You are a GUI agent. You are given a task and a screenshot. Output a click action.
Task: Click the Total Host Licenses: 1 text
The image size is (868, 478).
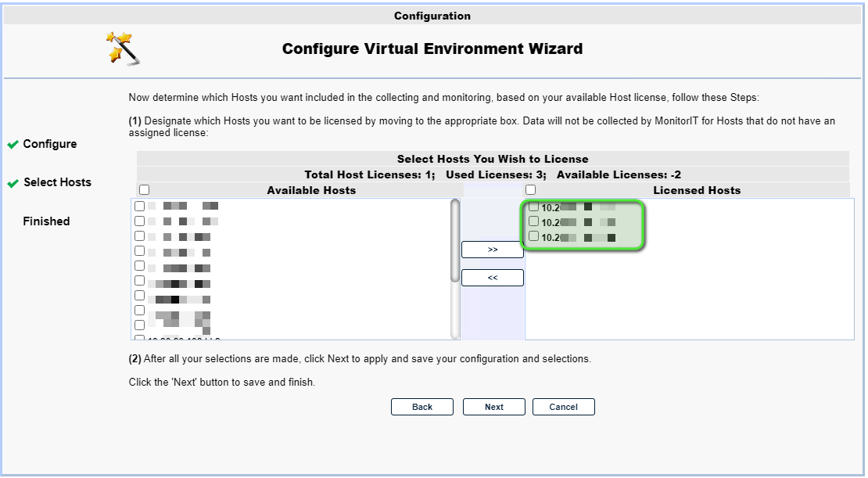369,175
